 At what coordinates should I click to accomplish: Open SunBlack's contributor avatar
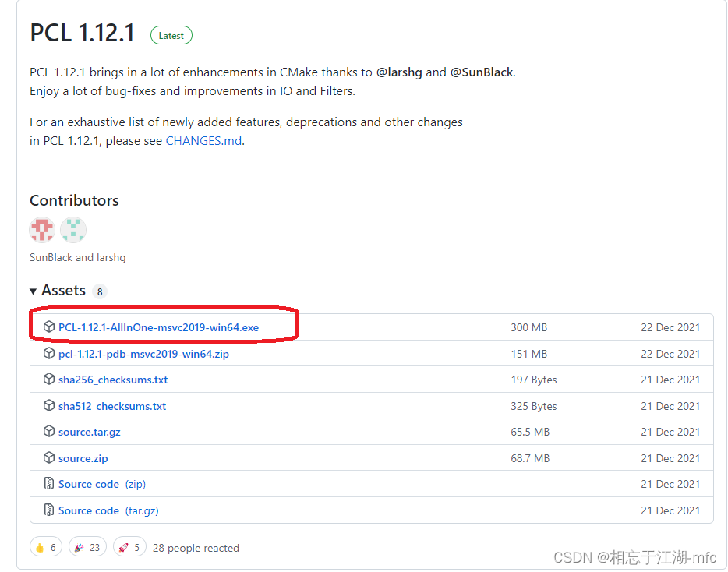pos(42,230)
